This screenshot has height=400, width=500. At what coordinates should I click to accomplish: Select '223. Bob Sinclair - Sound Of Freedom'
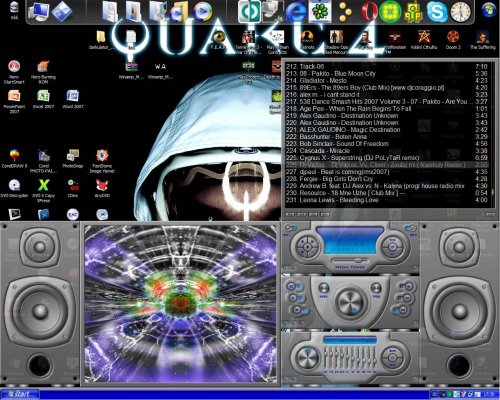387,144
